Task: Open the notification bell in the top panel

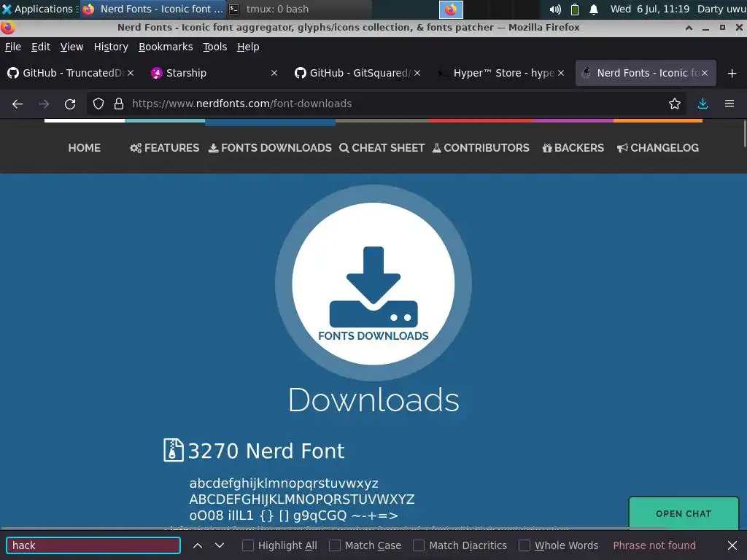Action: point(594,9)
